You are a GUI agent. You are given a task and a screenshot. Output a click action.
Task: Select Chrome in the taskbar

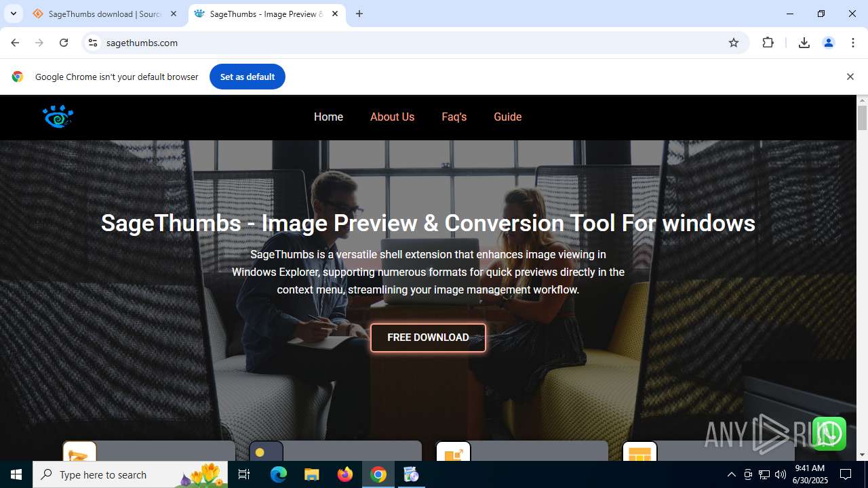(x=378, y=474)
